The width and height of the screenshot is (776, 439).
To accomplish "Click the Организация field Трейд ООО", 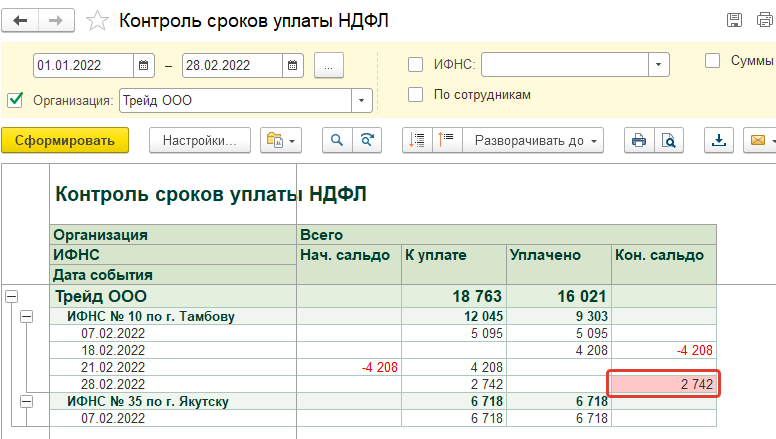I will (x=236, y=100).
